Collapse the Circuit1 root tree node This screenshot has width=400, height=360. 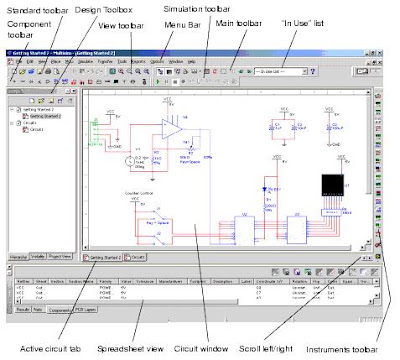click(x=12, y=123)
